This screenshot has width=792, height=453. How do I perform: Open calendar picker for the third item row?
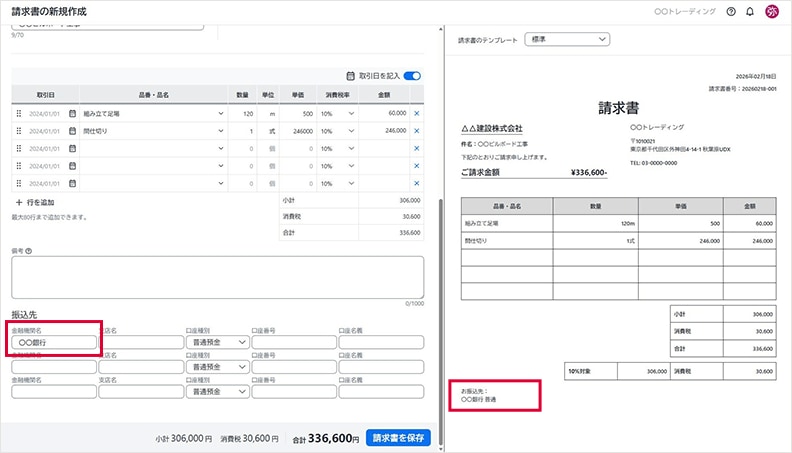(x=72, y=147)
